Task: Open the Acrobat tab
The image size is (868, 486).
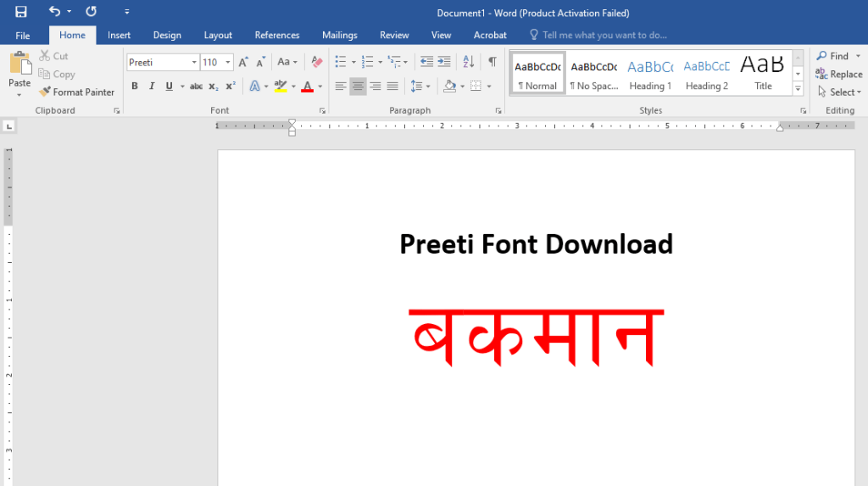Action: pos(490,35)
